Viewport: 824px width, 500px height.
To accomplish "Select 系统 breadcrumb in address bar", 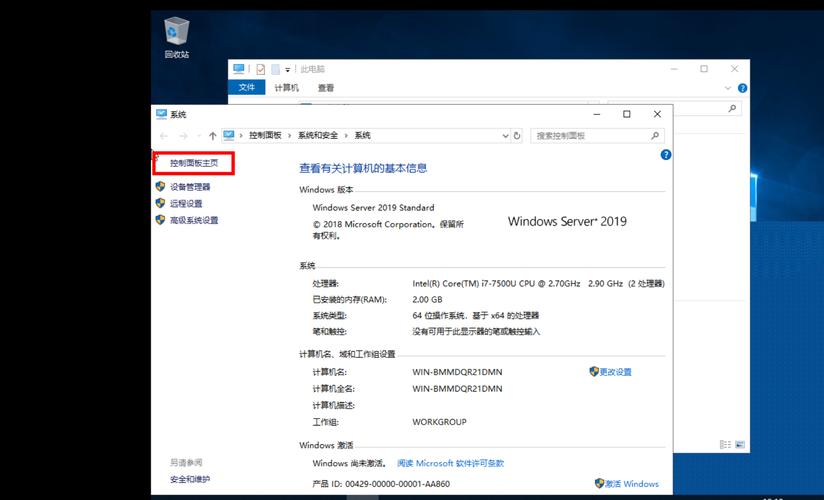I will click(363, 136).
